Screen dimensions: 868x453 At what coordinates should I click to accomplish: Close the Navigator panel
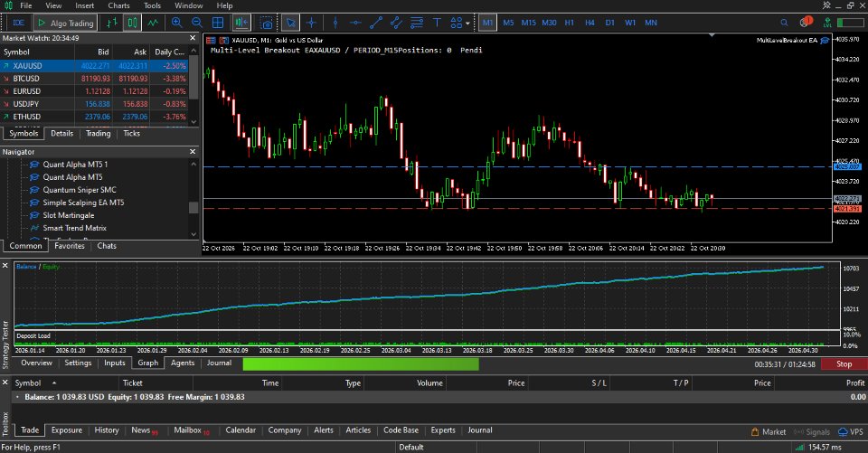pyautogui.click(x=193, y=152)
